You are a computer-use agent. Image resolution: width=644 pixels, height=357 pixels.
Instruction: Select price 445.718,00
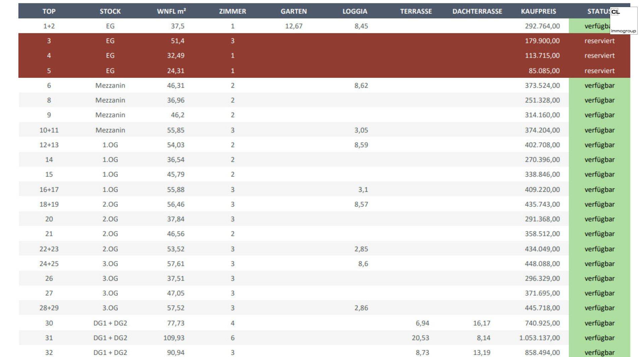click(x=542, y=308)
